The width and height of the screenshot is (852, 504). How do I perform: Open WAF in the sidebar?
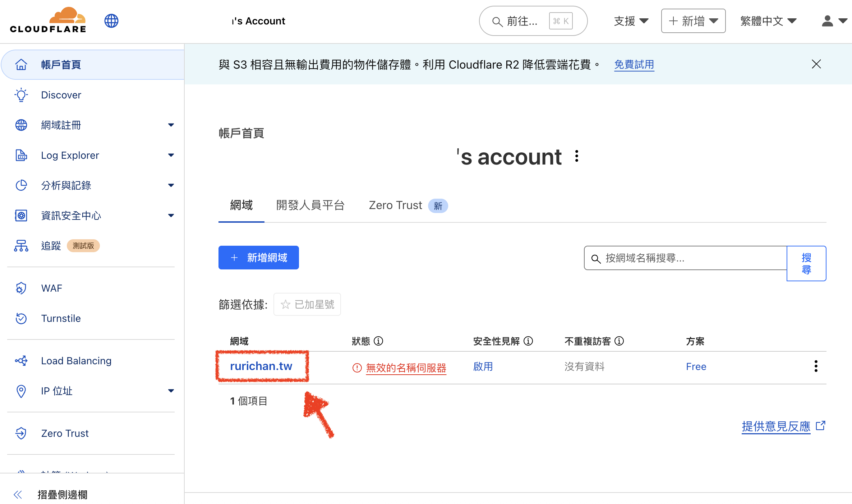click(52, 288)
